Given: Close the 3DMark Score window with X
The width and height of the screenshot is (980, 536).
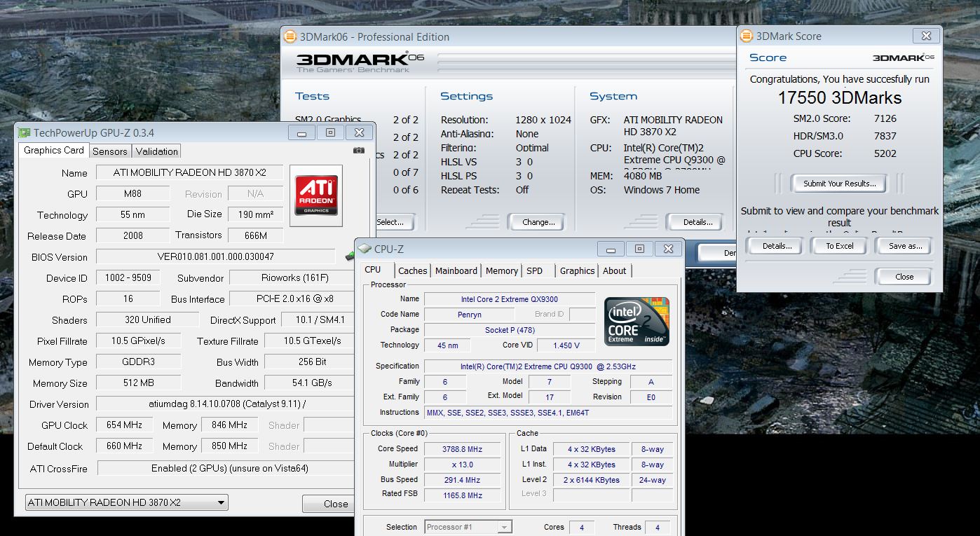Looking at the screenshot, I should point(926,36).
